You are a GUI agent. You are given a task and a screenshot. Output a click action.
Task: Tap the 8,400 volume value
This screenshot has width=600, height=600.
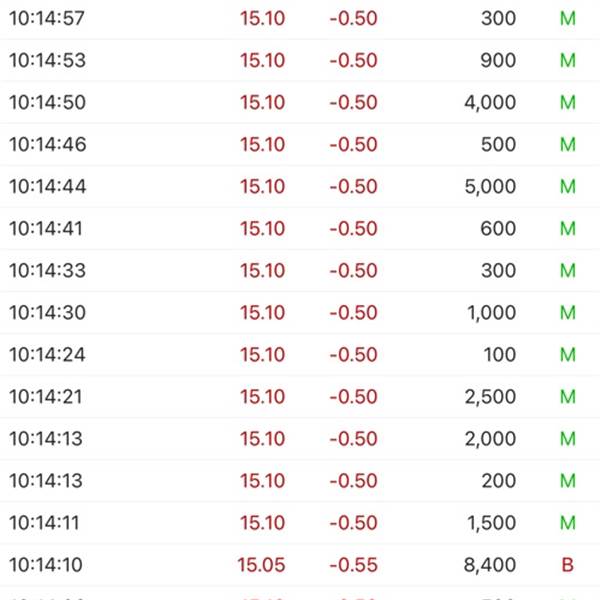[x=490, y=565]
